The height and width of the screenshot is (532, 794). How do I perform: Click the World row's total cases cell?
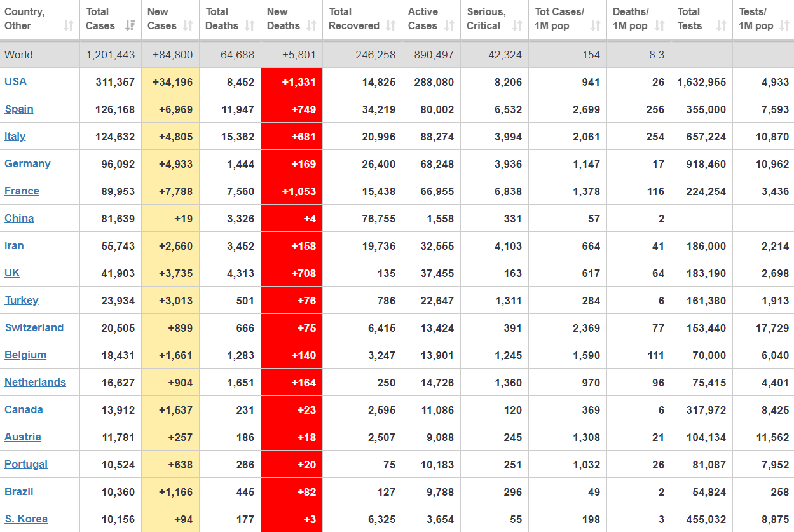coord(111,55)
